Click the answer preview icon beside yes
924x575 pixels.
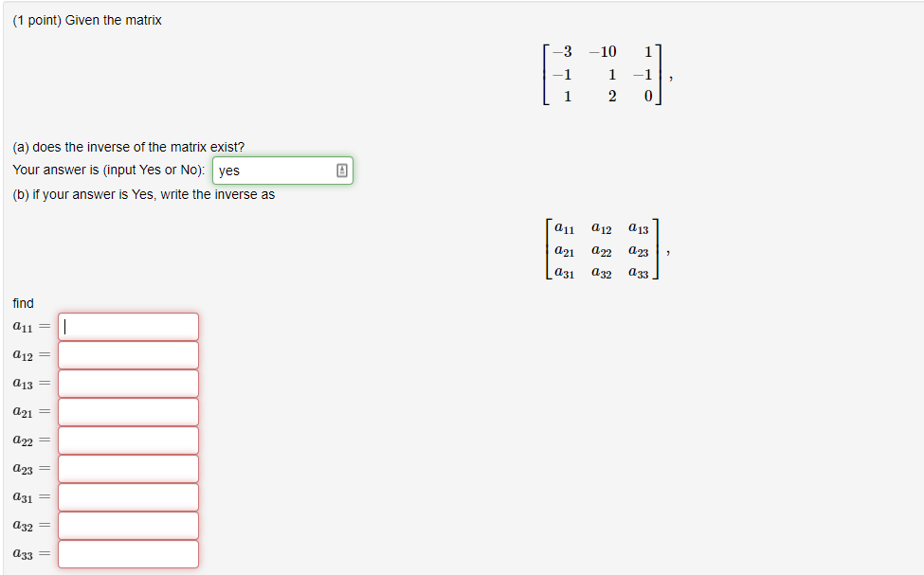point(342,171)
